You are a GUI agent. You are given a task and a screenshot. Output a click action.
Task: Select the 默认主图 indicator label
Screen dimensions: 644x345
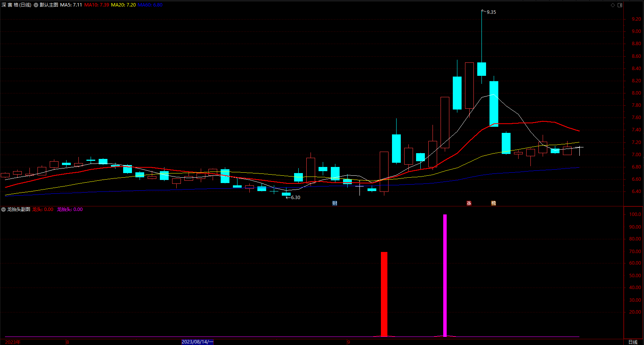tap(49, 5)
